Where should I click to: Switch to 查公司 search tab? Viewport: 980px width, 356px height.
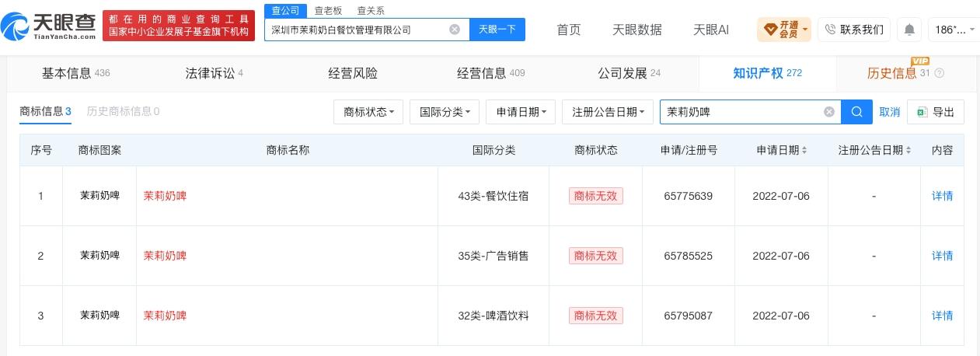coord(284,10)
